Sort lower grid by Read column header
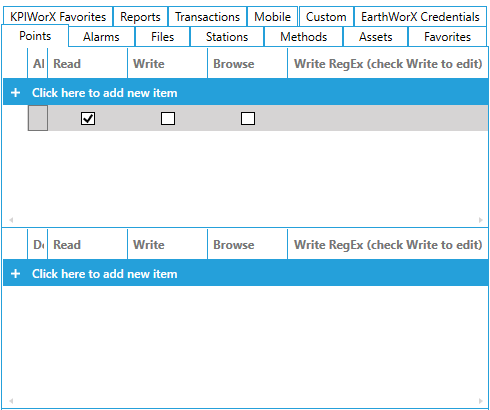Screen dimensions: 490x410 pos(87,245)
